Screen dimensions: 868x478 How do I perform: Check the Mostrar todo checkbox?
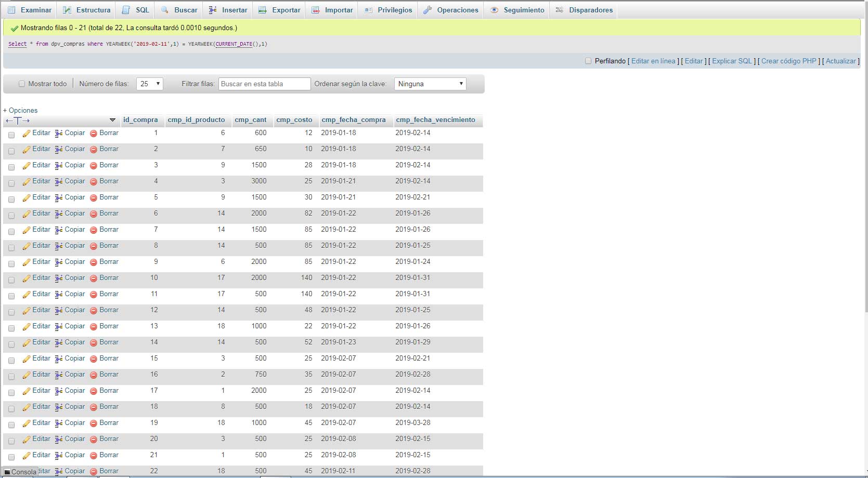(x=22, y=84)
